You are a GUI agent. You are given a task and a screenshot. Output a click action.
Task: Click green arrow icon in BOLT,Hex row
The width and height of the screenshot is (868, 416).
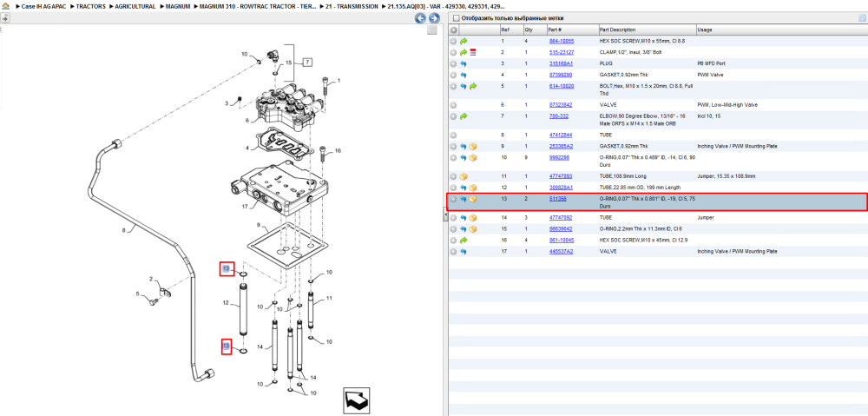473,86
